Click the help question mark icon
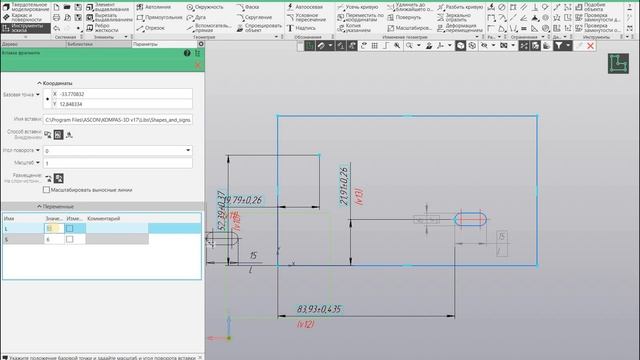 [x=187, y=53]
